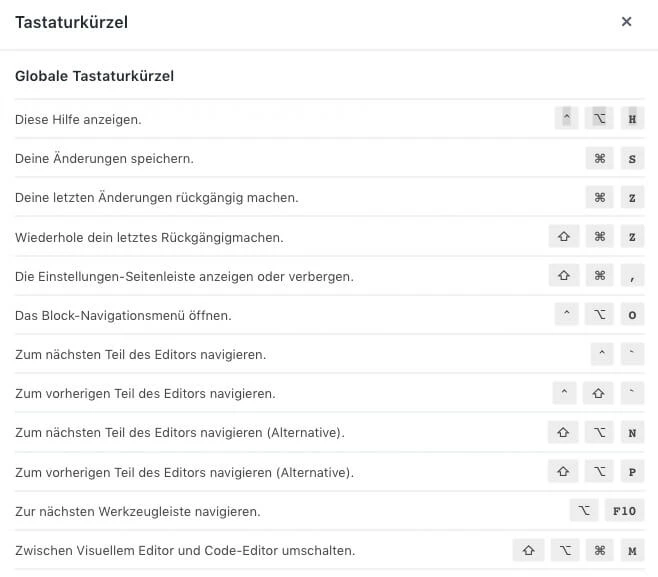The height and width of the screenshot is (577, 658).
Task: Click the comma key badge in Einstellungen-Seitenleiste row
Action: pyautogui.click(x=632, y=276)
